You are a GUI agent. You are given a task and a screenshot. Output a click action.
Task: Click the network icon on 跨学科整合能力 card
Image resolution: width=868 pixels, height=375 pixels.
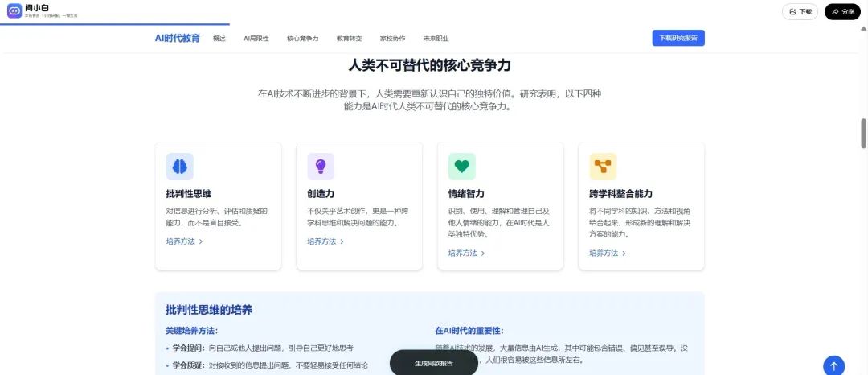(603, 166)
